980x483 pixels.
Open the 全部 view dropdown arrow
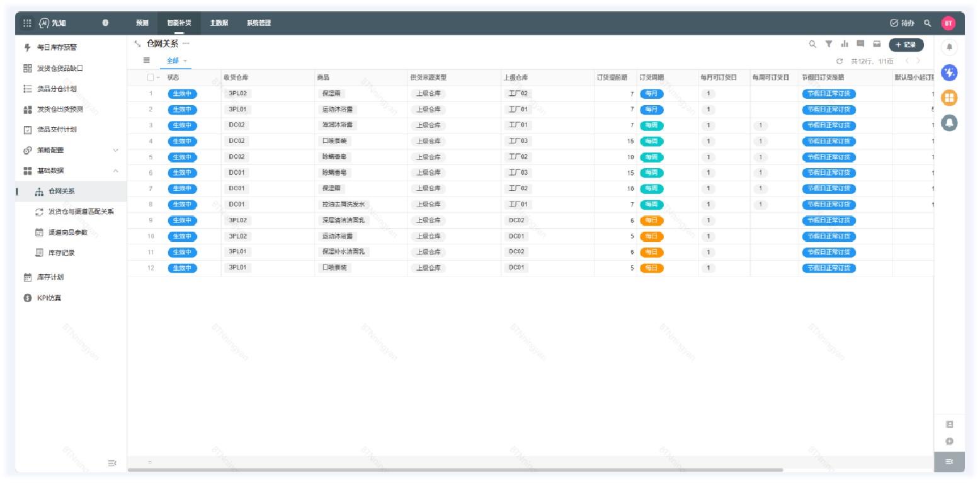point(185,61)
